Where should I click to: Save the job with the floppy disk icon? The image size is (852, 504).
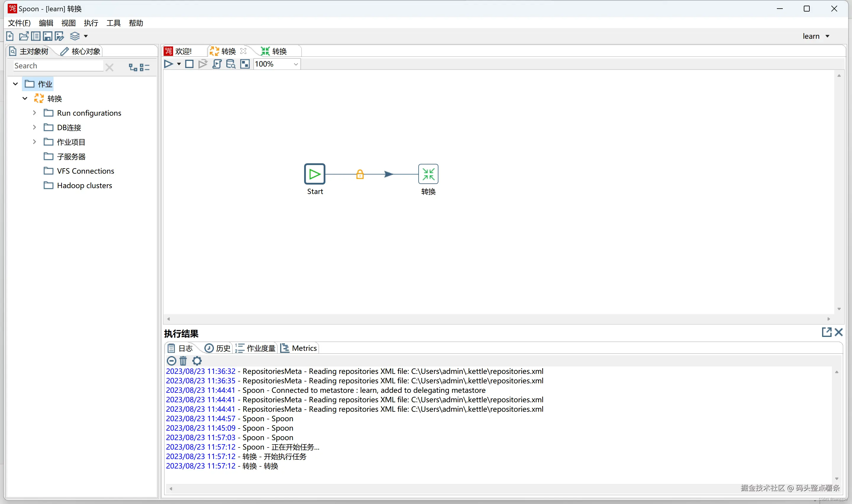click(x=48, y=36)
